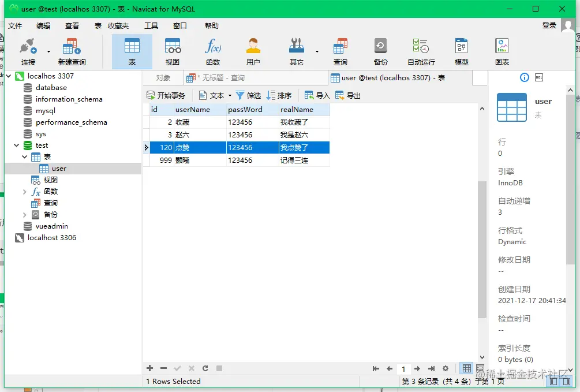Go to next page arrow

417,369
